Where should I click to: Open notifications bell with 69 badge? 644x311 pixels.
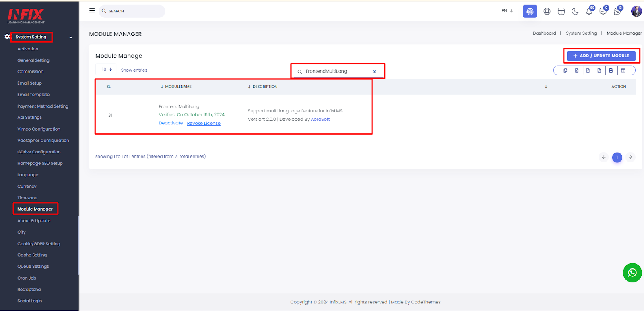point(589,11)
